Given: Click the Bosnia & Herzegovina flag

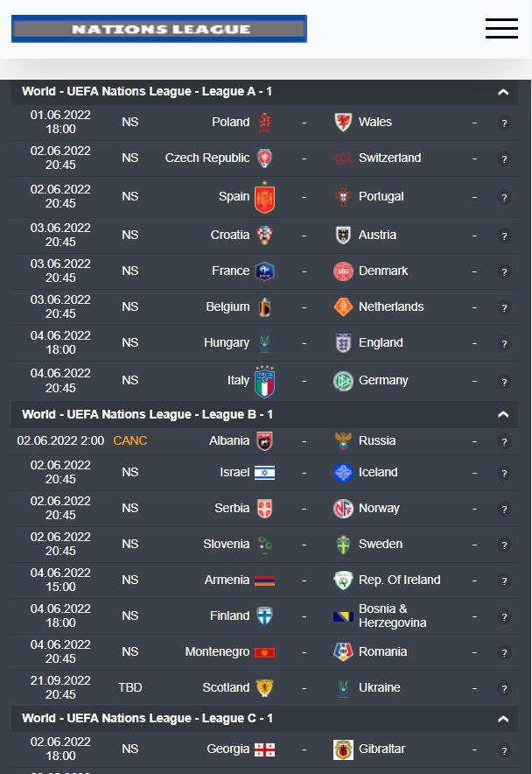Looking at the screenshot, I should [343, 616].
